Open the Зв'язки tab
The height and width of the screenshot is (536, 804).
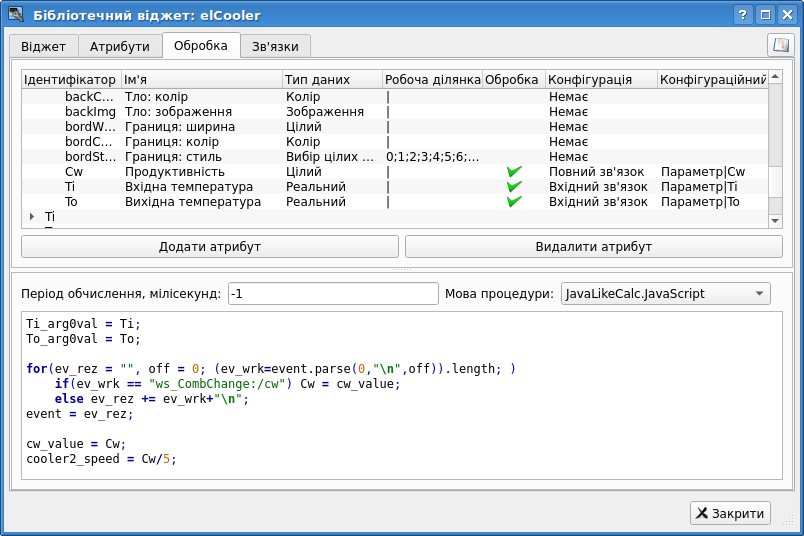pos(275,47)
